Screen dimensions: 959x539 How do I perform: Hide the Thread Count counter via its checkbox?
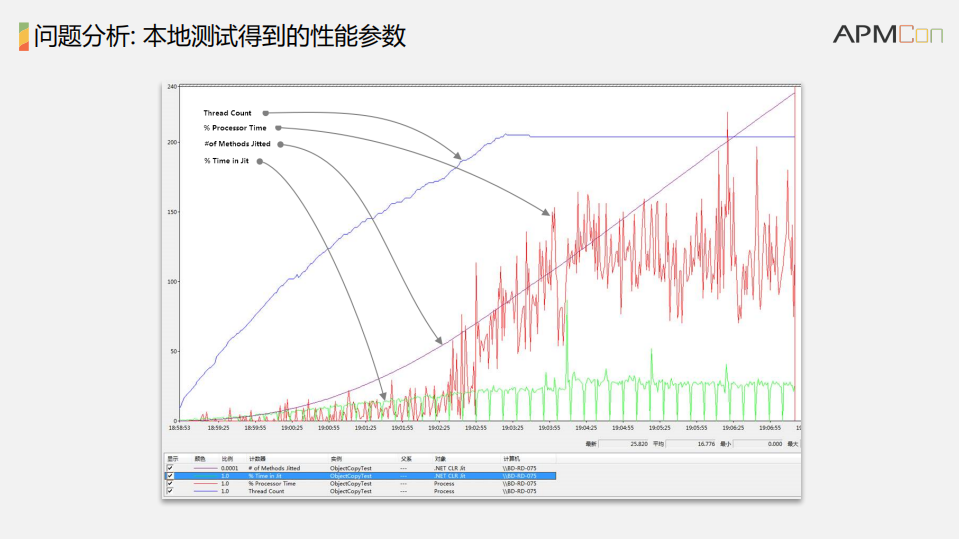click(170, 491)
